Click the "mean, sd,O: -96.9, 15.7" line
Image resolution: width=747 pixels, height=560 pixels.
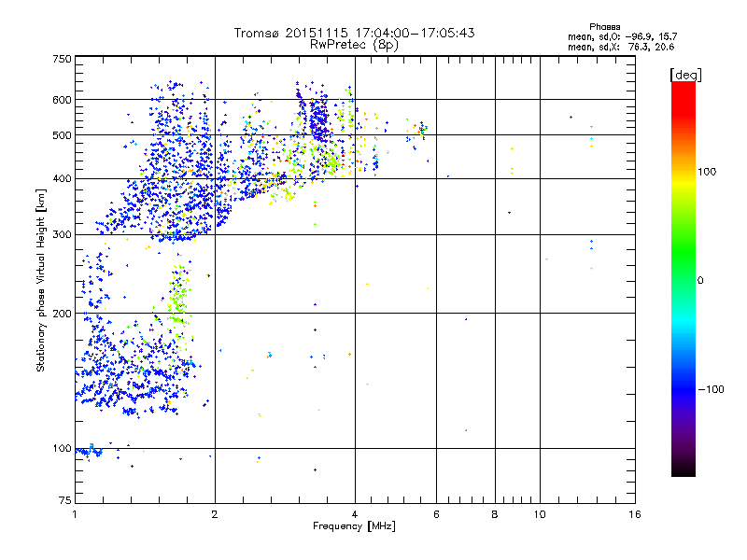pyautogui.click(x=622, y=36)
